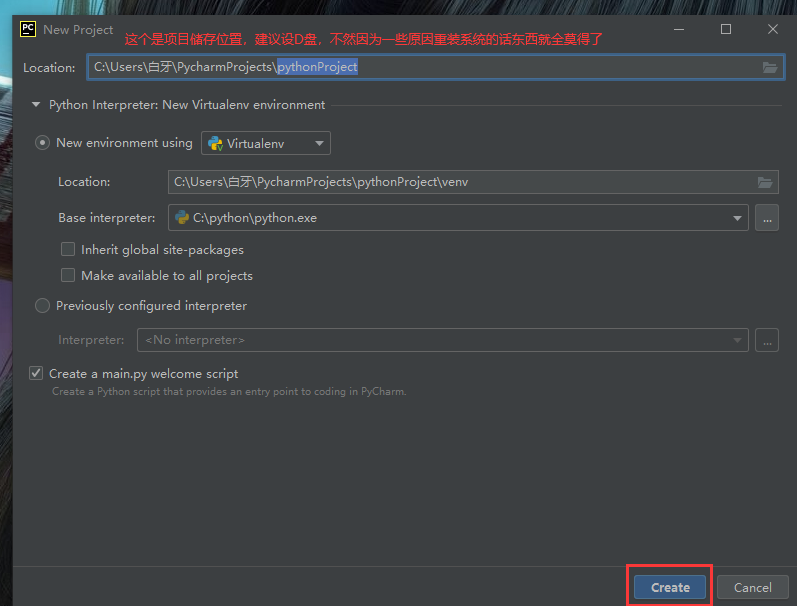Click the PyCharm logo in the title bar

tap(28, 29)
